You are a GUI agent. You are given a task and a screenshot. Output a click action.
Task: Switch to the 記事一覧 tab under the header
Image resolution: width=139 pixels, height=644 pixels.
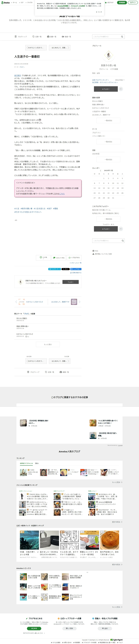pyautogui.click(x=37, y=37)
